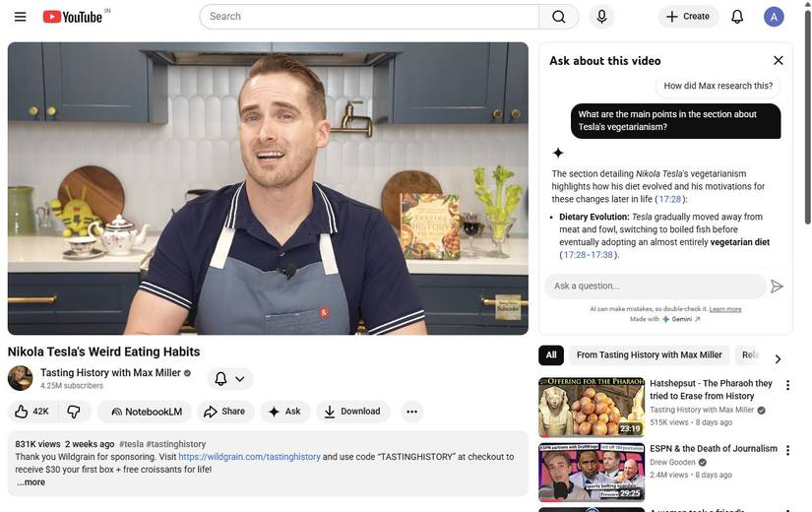Click the Gemini sparkle icon above the answer
812x512 pixels.
click(558, 153)
